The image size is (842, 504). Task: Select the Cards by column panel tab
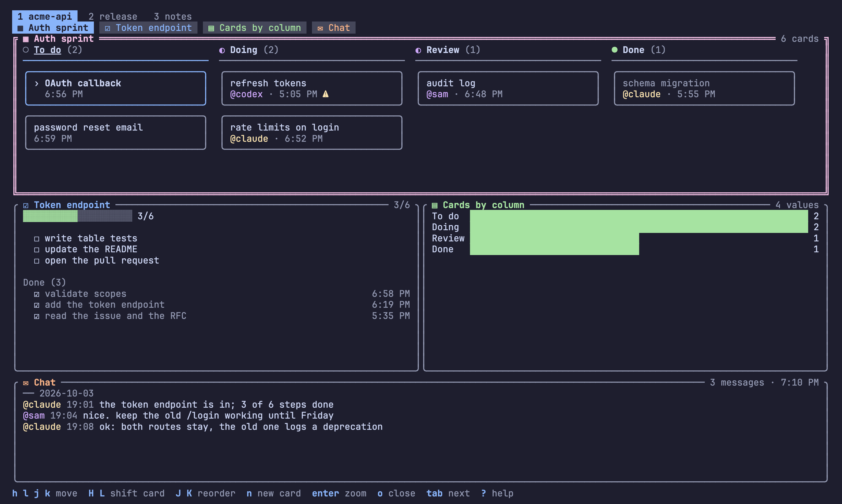pyautogui.click(x=255, y=28)
